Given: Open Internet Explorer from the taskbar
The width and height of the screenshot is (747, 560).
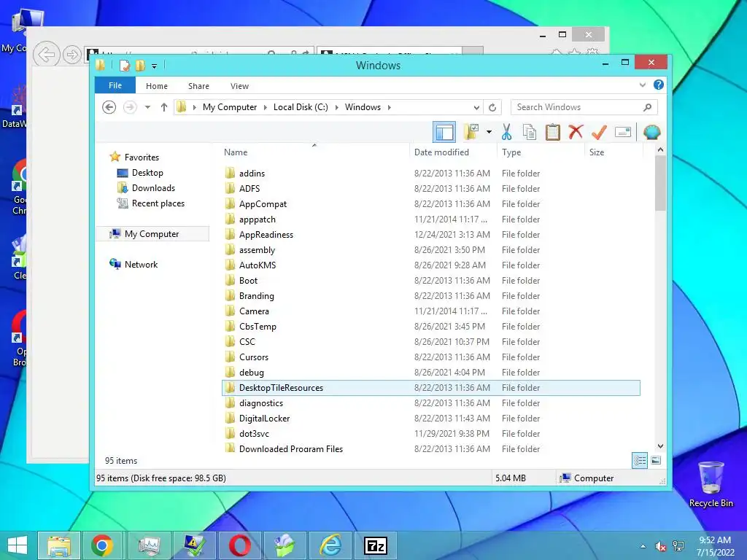Looking at the screenshot, I should click(x=330, y=545).
